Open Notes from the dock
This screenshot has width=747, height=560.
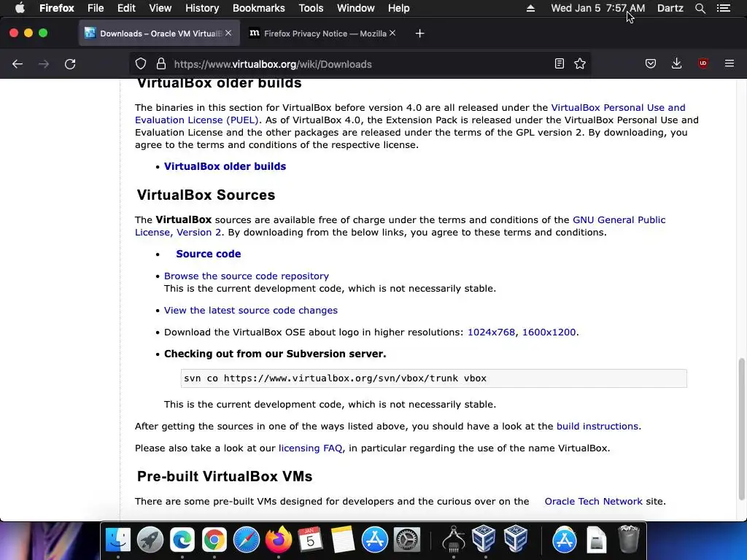tap(343, 540)
